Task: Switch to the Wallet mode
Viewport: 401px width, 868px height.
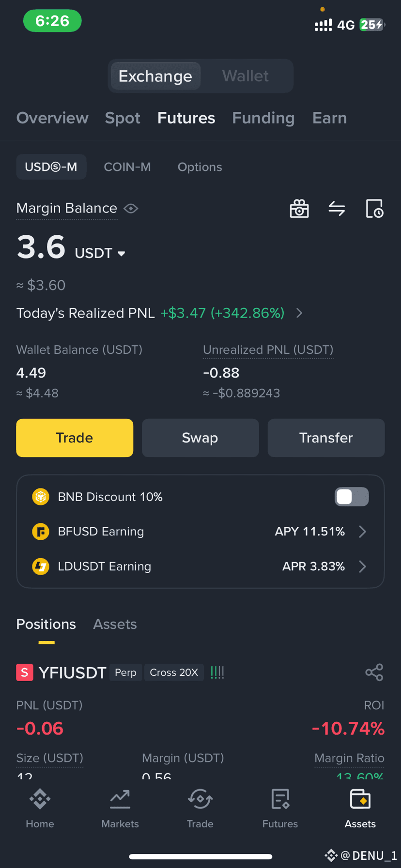Action: click(x=246, y=76)
